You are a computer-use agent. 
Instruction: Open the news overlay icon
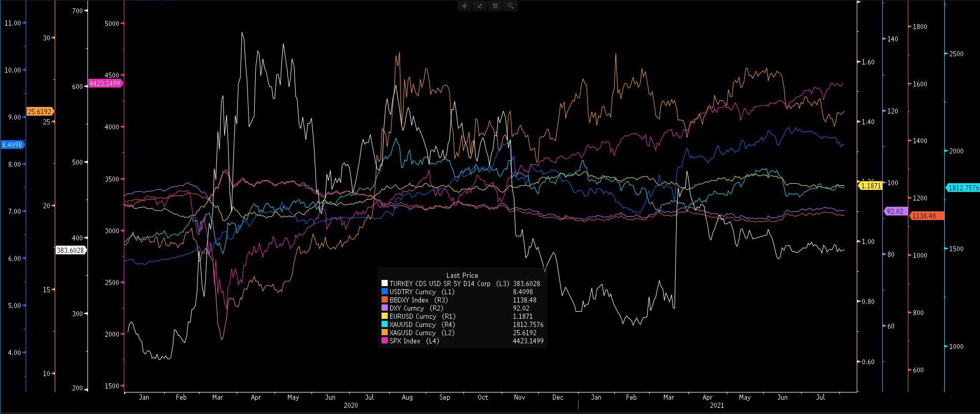pyautogui.click(x=495, y=6)
